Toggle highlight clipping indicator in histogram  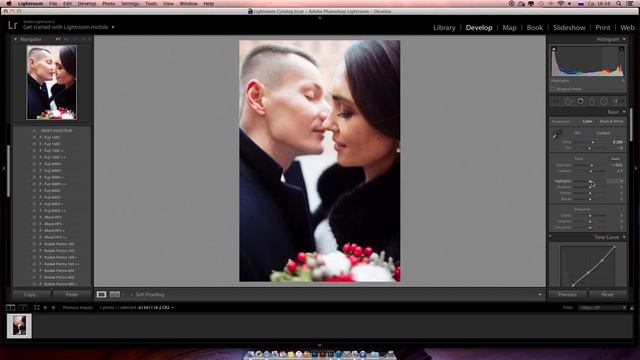(x=621, y=49)
